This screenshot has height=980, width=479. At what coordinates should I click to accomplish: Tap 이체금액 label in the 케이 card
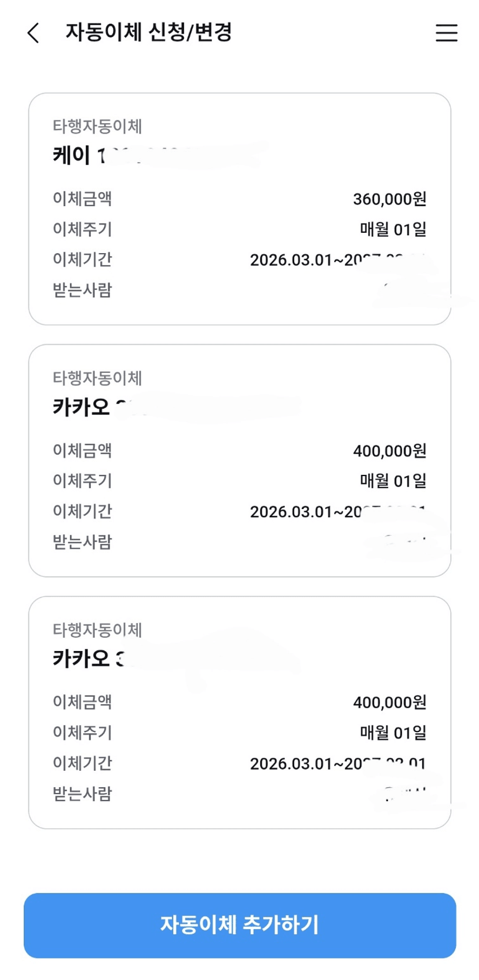[x=82, y=199]
